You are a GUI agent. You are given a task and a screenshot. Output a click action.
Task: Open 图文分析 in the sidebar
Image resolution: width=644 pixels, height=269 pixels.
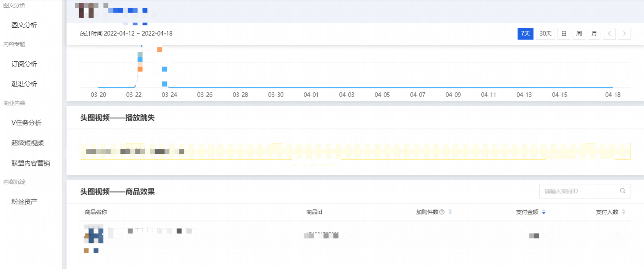pyautogui.click(x=24, y=25)
